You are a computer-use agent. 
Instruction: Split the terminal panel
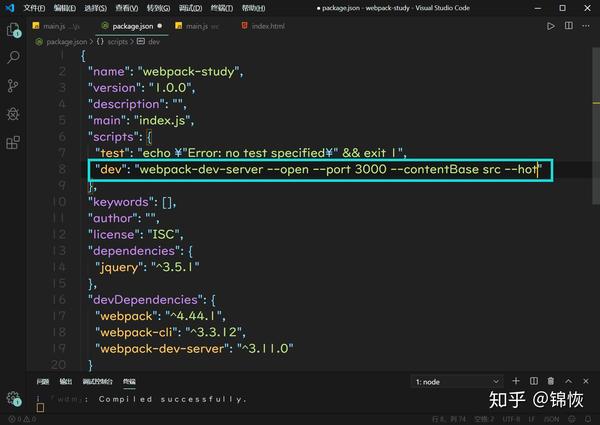click(534, 381)
